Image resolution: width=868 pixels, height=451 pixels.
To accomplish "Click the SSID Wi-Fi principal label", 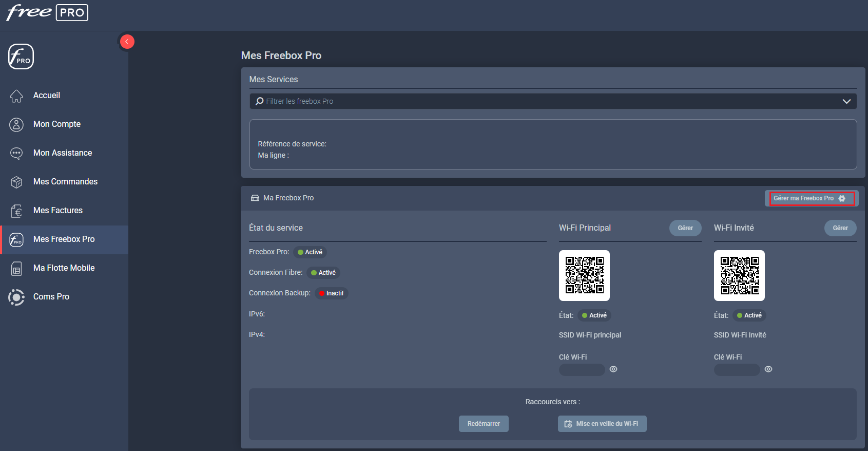I will coord(590,335).
